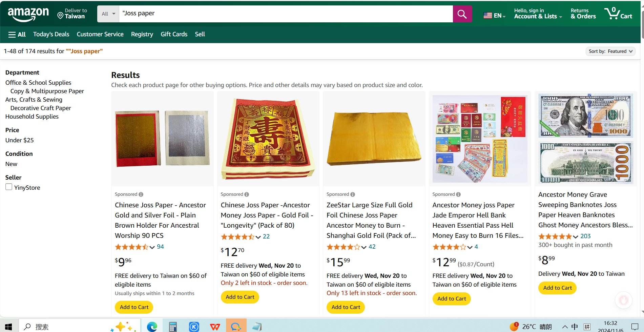Click the Deliver to Taiwan location icon

click(x=61, y=15)
